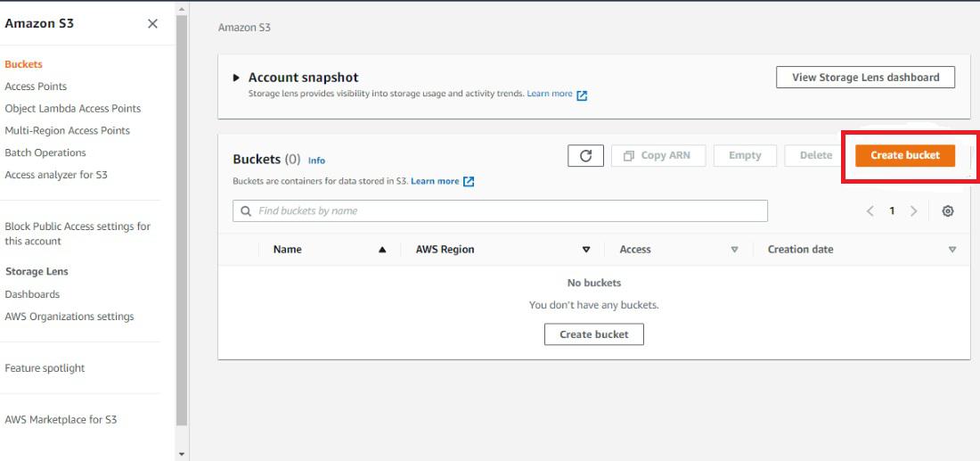Viewport: 980px width, 461px height.
Task: Open Access Points in sidebar
Action: tap(36, 86)
